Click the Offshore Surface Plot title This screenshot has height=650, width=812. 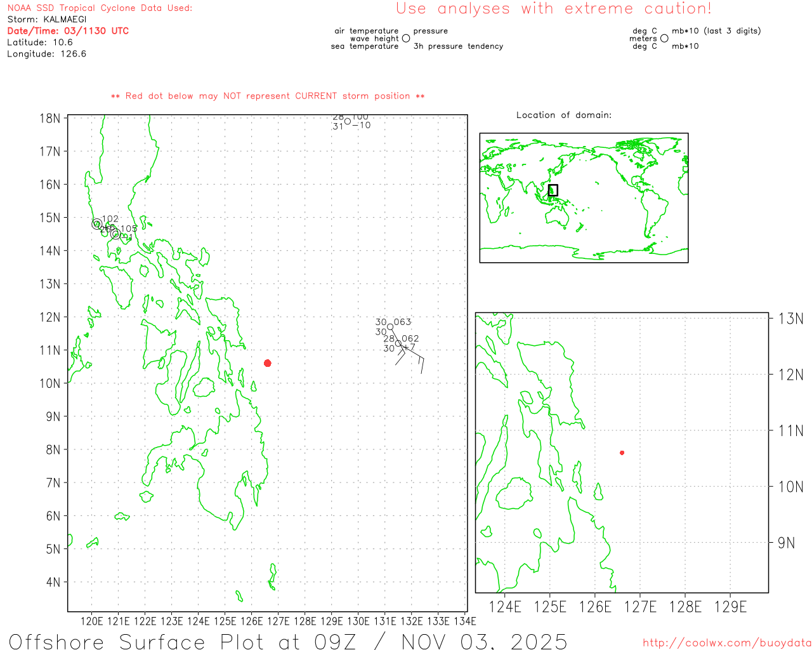pyautogui.click(x=288, y=641)
